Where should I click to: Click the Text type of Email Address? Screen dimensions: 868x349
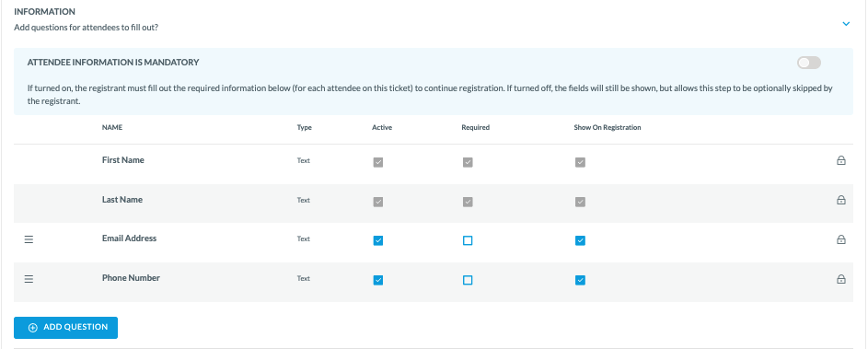point(304,239)
